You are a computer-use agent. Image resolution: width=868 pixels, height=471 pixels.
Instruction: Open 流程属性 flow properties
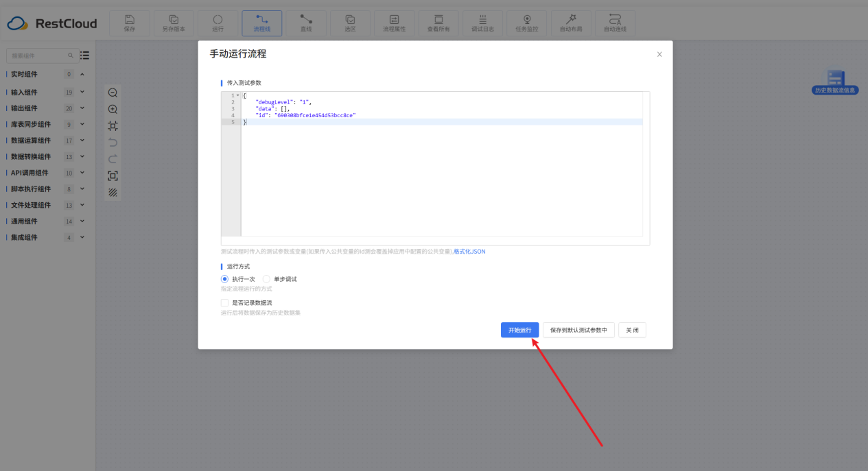(x=394, y=23)
